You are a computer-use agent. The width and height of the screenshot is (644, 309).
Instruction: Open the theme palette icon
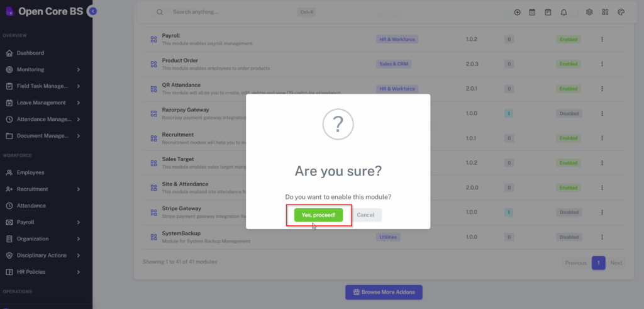tap(621, 12)
